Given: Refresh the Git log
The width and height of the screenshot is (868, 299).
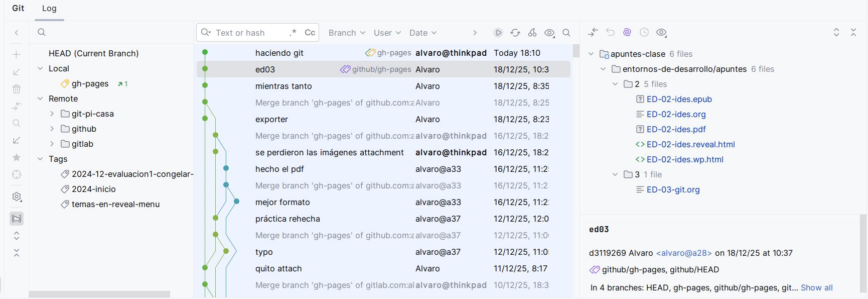Looking at the screenshot, I should point(515,33).
